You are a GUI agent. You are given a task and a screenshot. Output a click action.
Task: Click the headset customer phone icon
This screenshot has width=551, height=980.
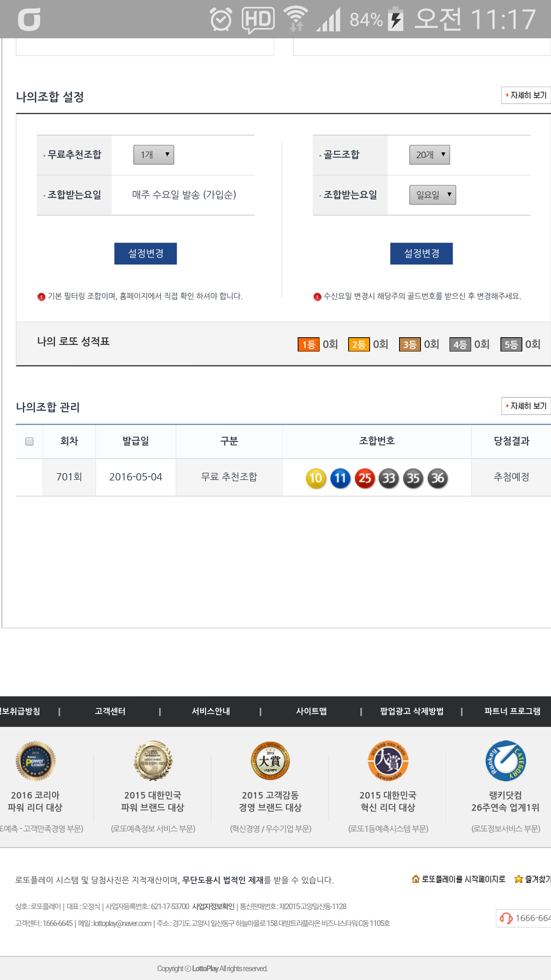506,918
